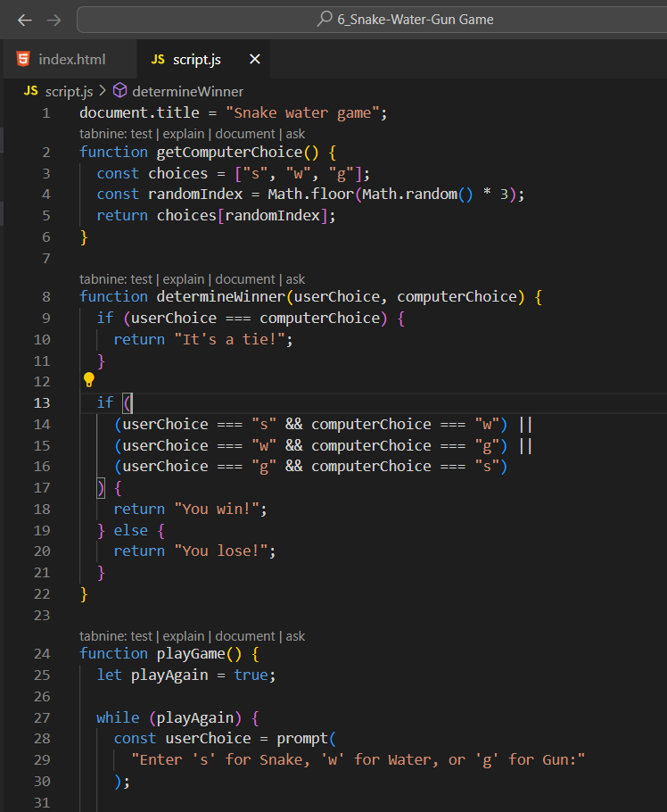Click script.js in the breadcrumb

[69, 92]
